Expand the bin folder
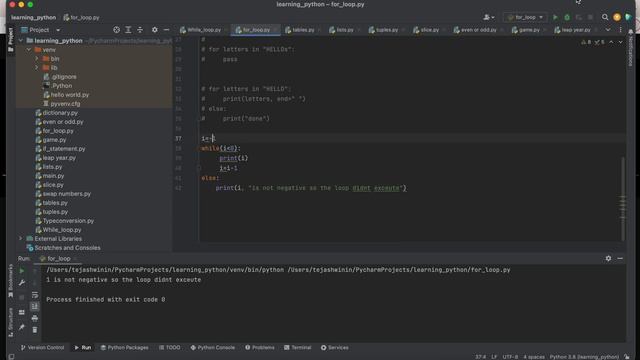 click(37, 59)
